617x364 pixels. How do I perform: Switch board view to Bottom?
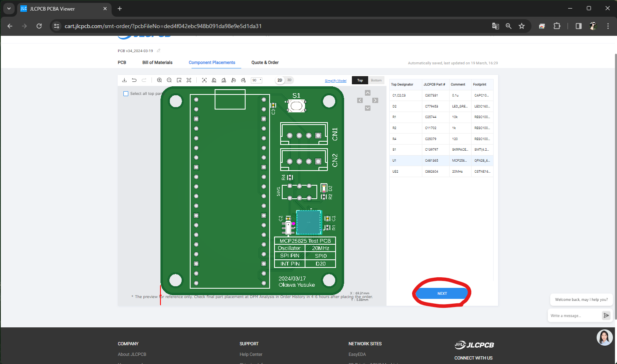coord(376,80)
